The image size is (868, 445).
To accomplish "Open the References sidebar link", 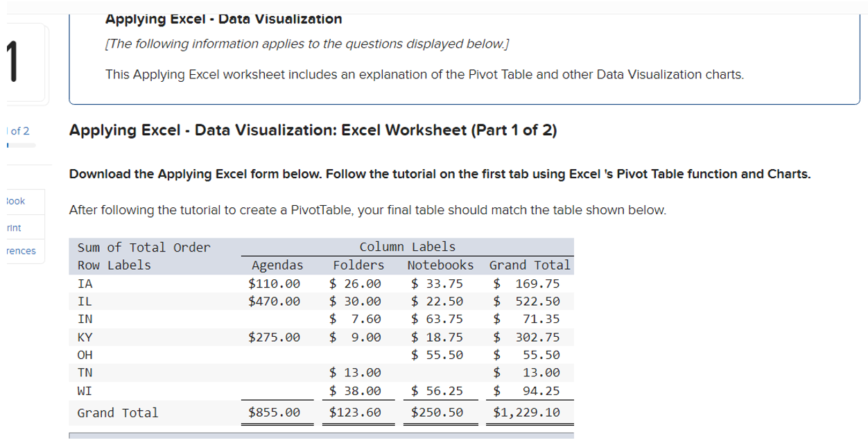I will click(18, 251).
